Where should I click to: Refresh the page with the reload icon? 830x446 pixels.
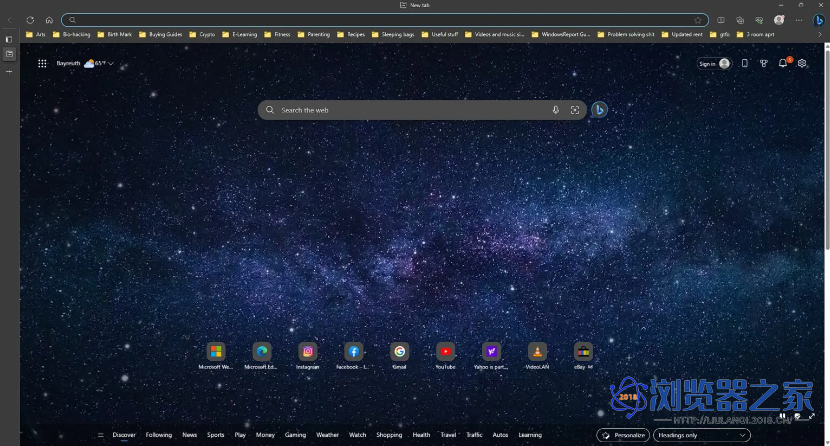[30, 20]
